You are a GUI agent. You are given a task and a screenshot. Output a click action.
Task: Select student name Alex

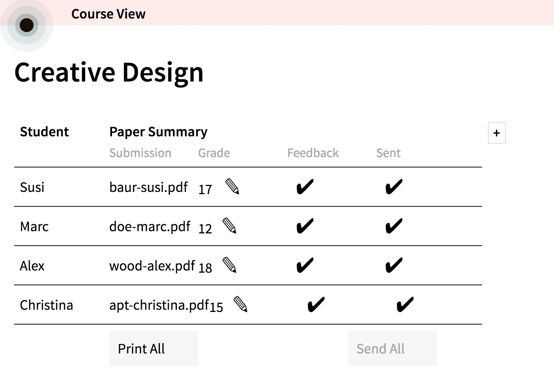[32, 266]
